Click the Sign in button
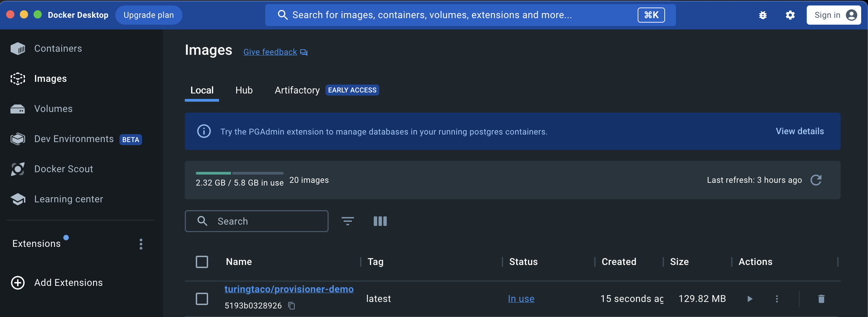The image size is (868, 317). pos(834,15)
